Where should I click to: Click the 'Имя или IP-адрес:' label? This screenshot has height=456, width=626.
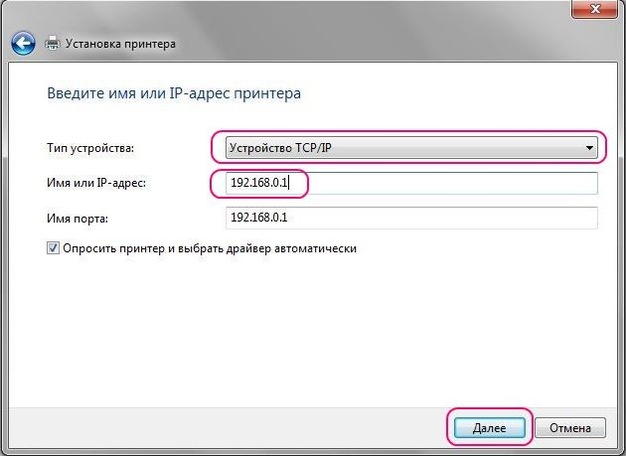pyautogui.click(x=97, y=183)
